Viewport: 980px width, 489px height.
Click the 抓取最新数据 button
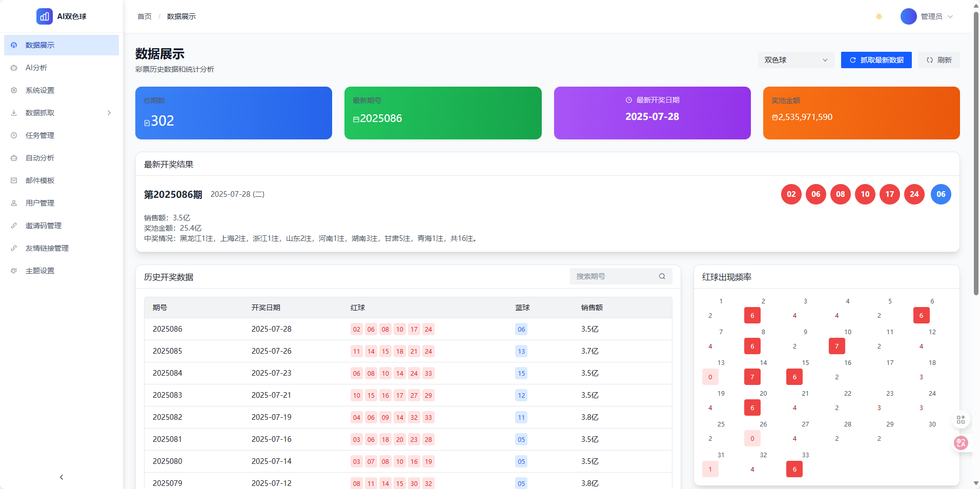click(x=876, y=60)
